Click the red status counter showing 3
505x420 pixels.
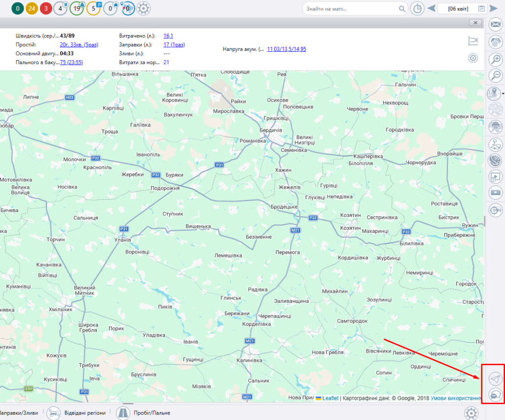tap(46, 8)
